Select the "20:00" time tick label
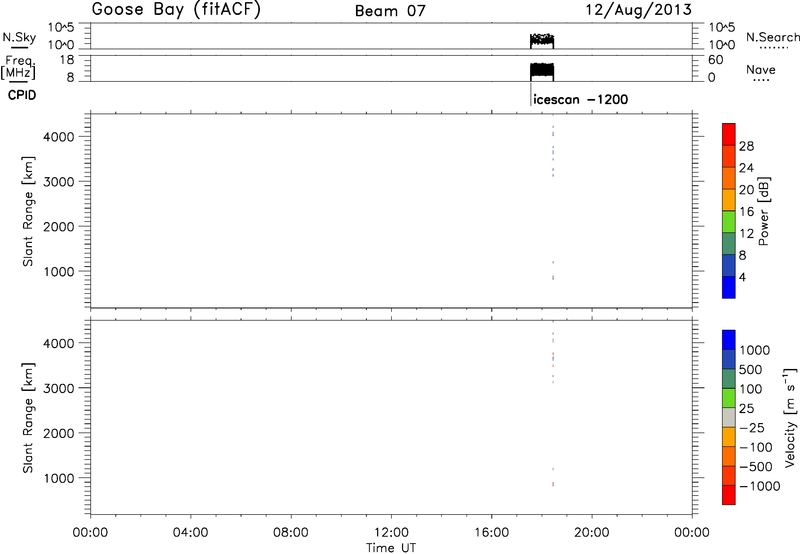 592,533
